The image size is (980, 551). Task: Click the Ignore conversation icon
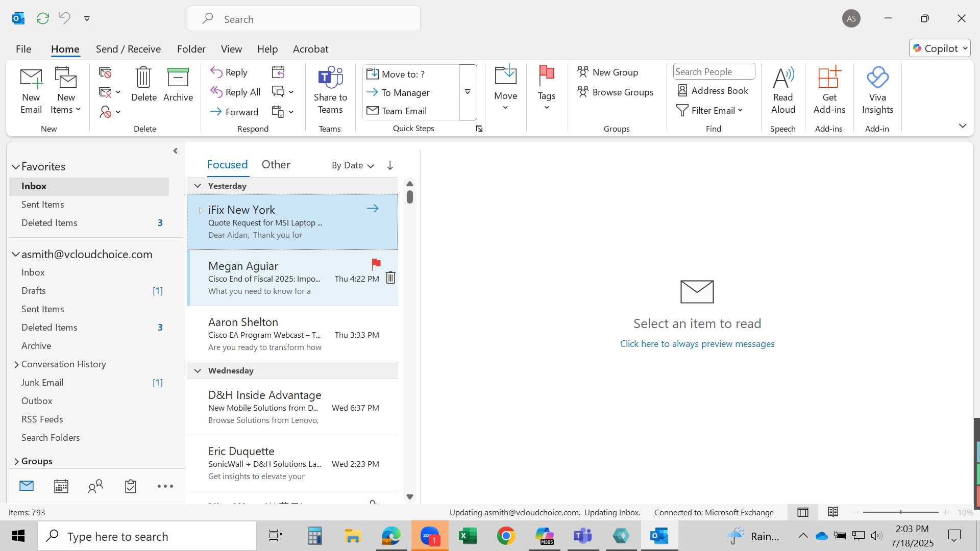105,73
